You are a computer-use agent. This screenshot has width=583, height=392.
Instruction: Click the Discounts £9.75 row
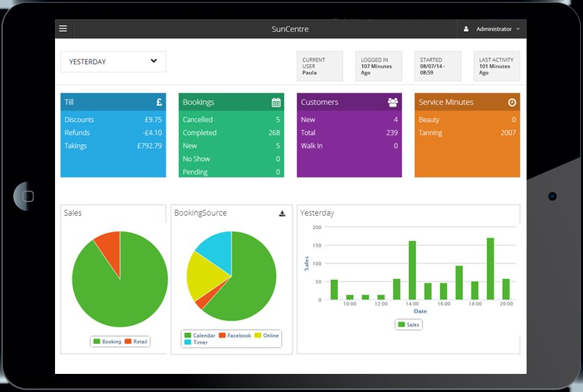coord(113,120)
